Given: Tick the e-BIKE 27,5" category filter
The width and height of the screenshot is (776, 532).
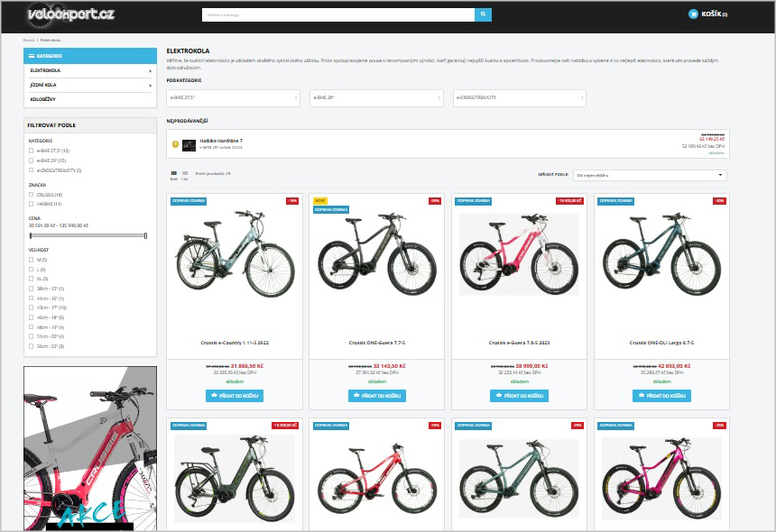Looking at the screenshot, I should click(x=32, y=151).
